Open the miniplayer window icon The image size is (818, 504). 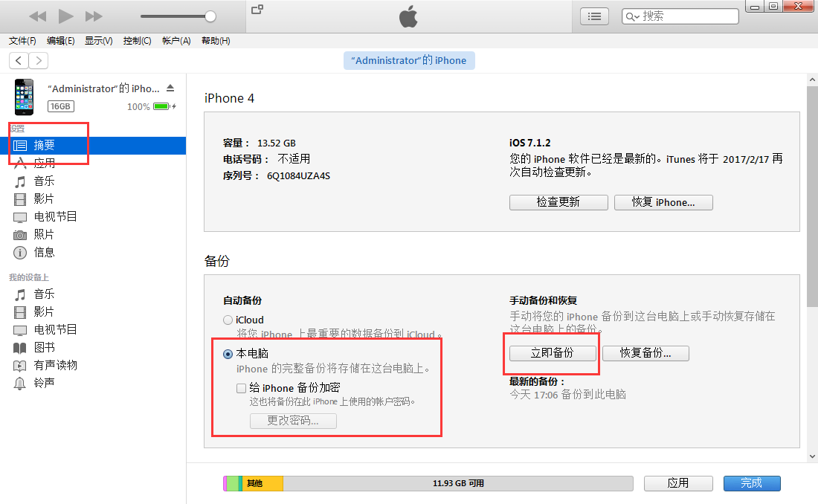click(257, 10)
